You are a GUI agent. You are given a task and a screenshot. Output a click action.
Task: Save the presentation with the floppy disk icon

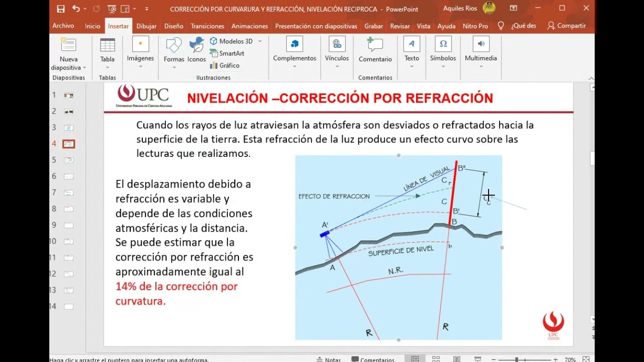tap(60, 9)
